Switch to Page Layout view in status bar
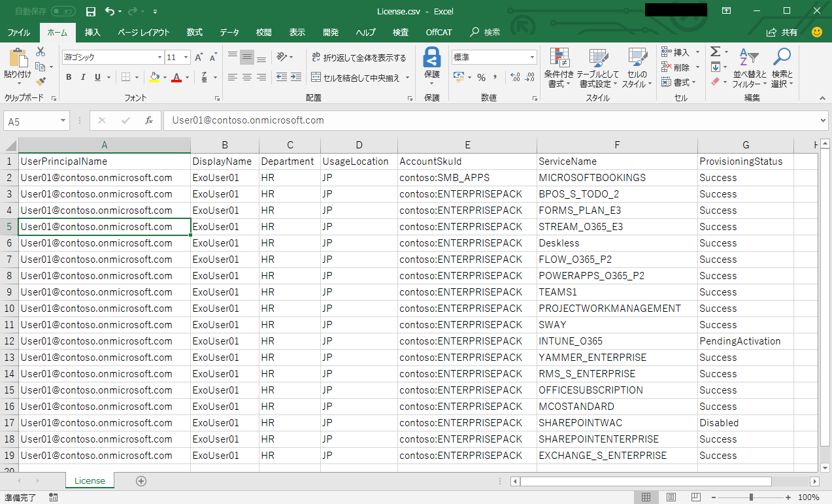Image resolution: width=832 pixels, height=504 pixels. [x=670, y=497]
